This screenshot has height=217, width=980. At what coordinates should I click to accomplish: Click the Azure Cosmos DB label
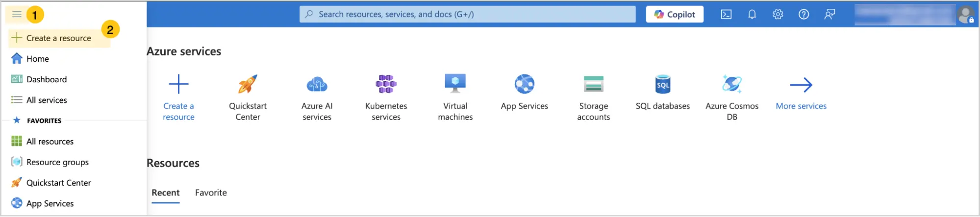(732, 111)
